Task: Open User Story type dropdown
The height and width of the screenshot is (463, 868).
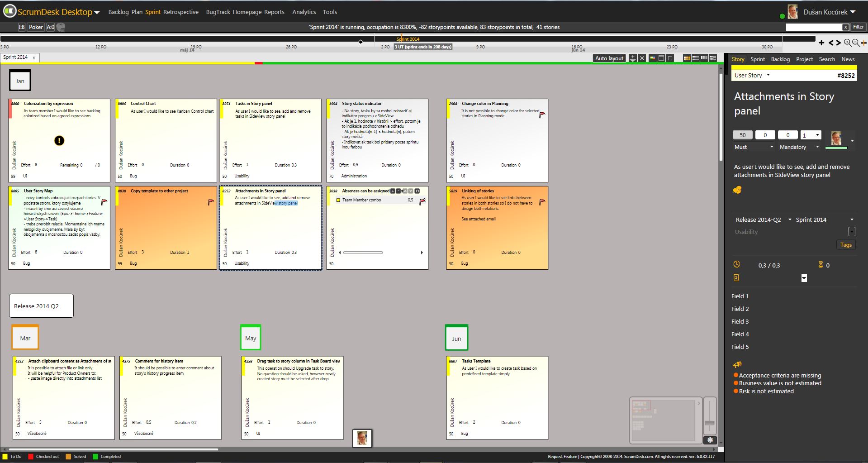Action: click(x=768, y=75)
